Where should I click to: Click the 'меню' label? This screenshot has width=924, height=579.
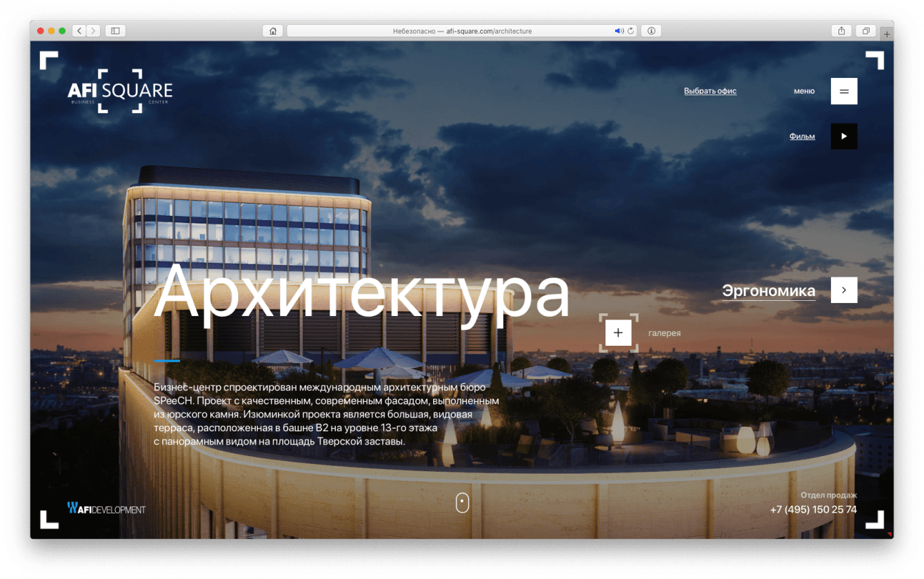(x=804, y=91)
